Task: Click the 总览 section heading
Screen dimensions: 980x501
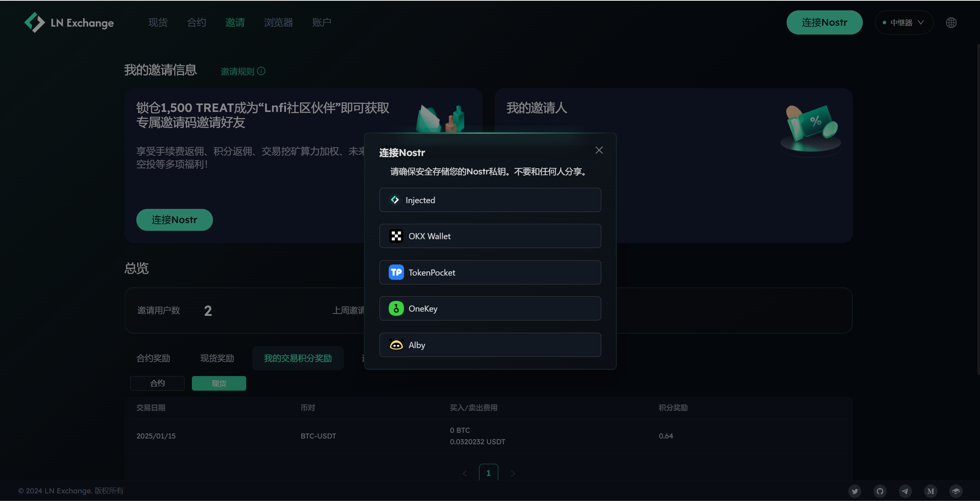Action: point(136,268)
